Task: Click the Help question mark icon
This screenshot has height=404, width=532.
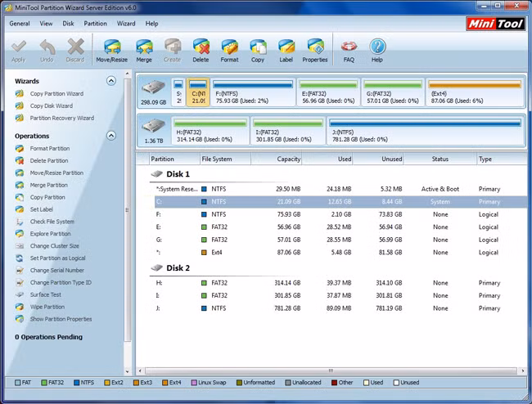Action: point(376,50)
